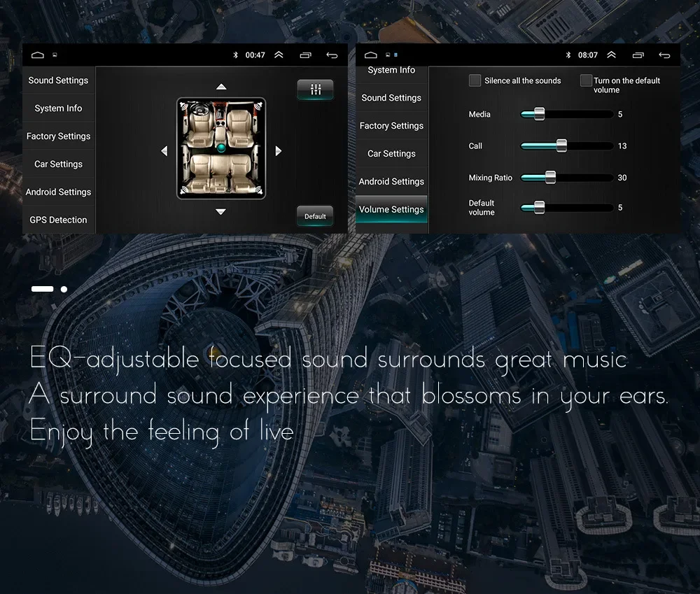Adjust the Default volume slider
The image size is (700, 594).
pyautogui.click(x=567, y=208)
